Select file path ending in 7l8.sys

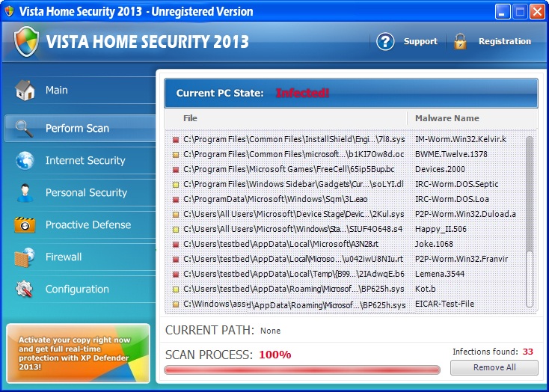pyautogui.click(x=294, y=139)
